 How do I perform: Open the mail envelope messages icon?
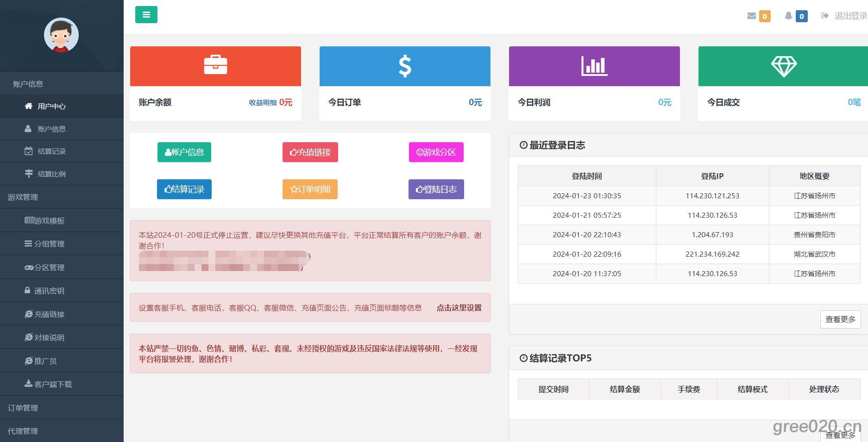752,16
